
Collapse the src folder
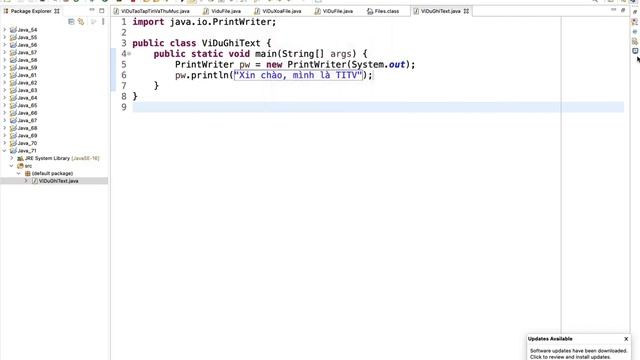pos(12,166)
